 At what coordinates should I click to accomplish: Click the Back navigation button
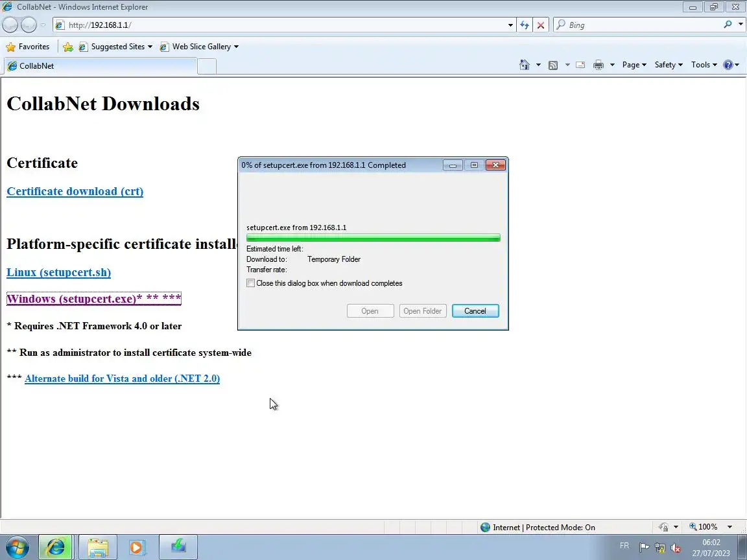[x=10, y=25]
